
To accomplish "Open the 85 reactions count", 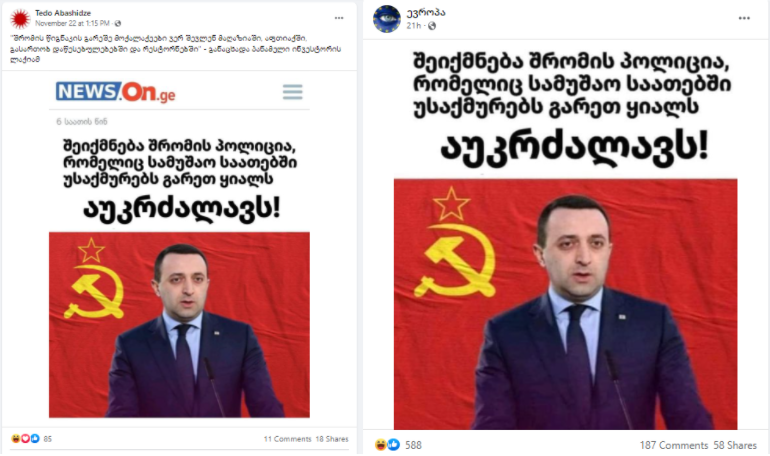I will pos(48,439).
